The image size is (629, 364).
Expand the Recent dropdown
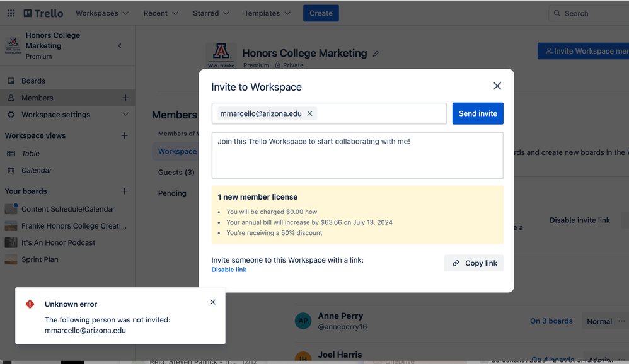pos(161,13)
